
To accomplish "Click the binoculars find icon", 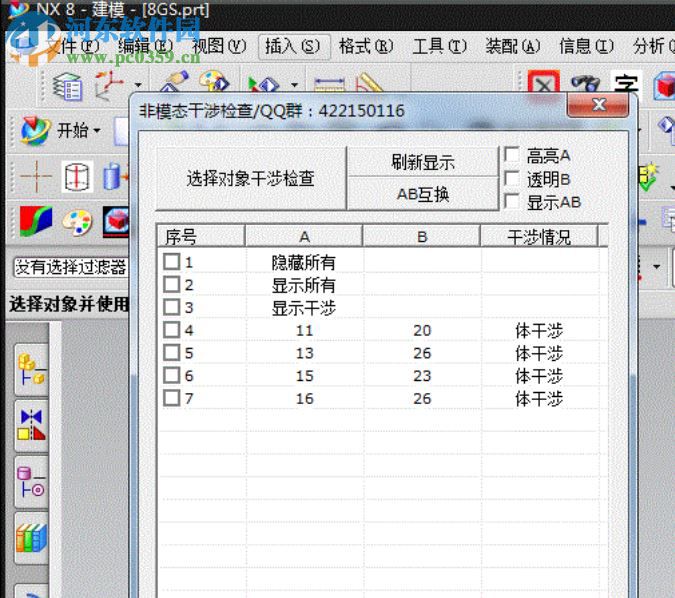I will click(585, 83).
